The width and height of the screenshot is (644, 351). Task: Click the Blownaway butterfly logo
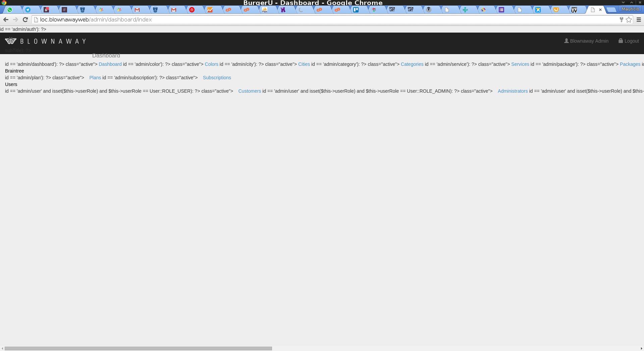pyautogui.click(x=11, y=41)
